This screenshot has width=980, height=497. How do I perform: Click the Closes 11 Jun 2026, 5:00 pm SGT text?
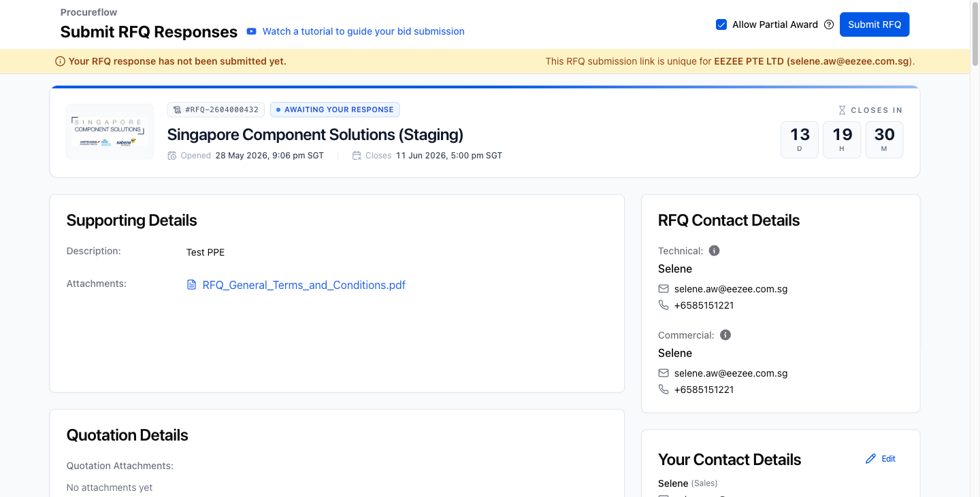(434, 156)
